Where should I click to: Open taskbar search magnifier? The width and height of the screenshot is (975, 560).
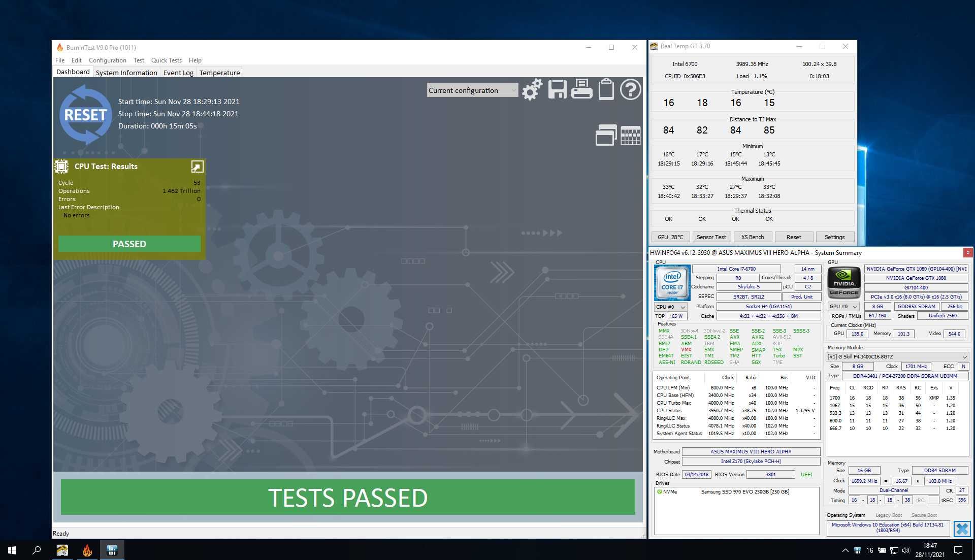coord(37,550)
